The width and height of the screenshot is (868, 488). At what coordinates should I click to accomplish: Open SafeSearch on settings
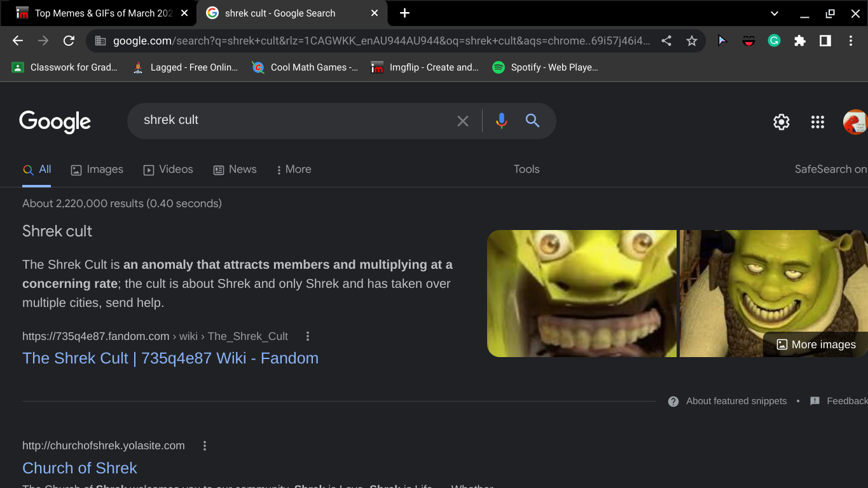pyautogui.click(x=830, y=170)
